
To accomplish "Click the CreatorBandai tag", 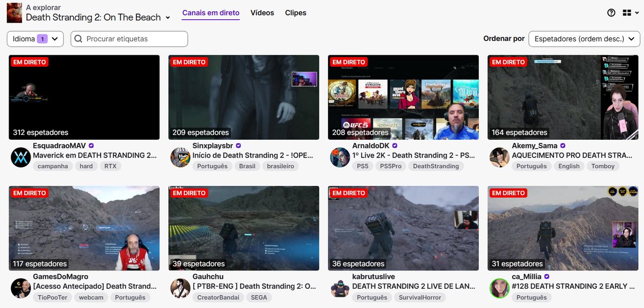I will pyautogui.click(x=219, y=297).
